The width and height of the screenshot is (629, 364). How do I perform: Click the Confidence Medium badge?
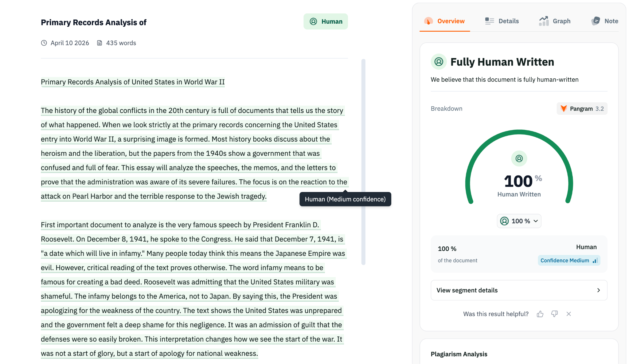pos(568,260)
